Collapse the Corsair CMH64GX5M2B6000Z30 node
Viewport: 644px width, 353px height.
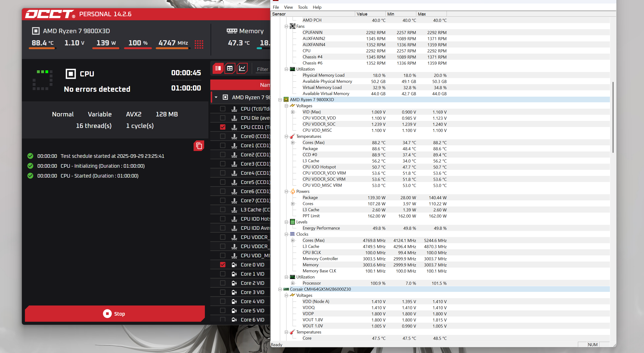280,289
